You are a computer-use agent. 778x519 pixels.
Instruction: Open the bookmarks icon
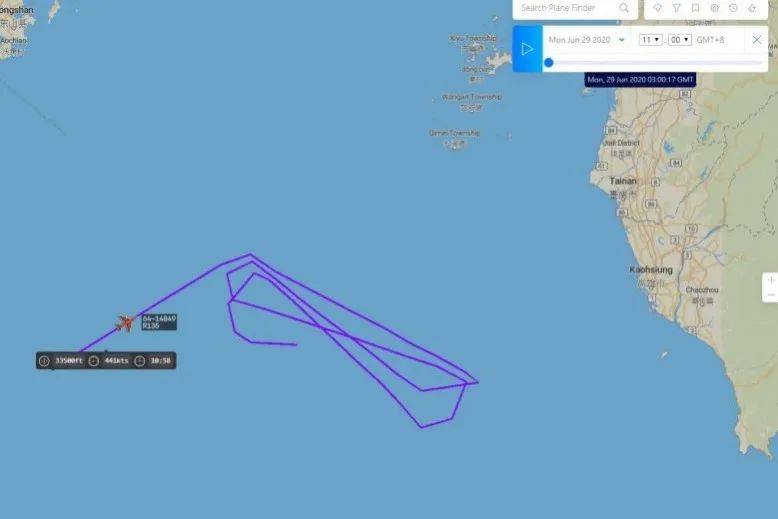[x=695, y=8]
